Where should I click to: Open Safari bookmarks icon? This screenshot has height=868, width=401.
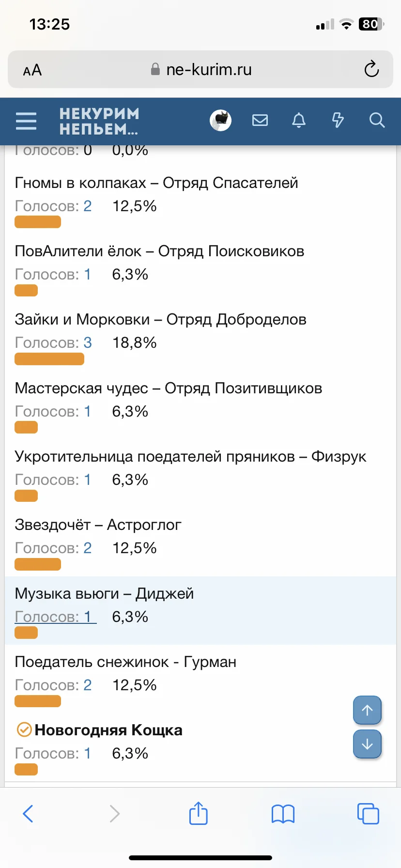283,814
